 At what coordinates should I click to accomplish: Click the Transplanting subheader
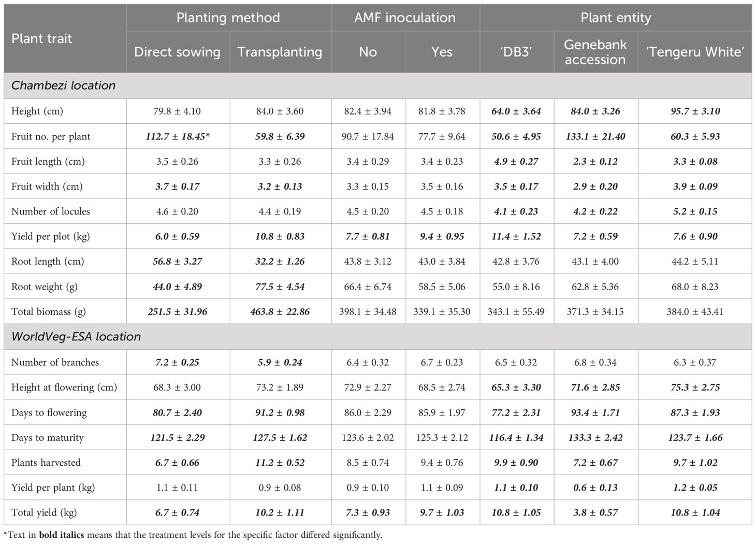(280, 52)
